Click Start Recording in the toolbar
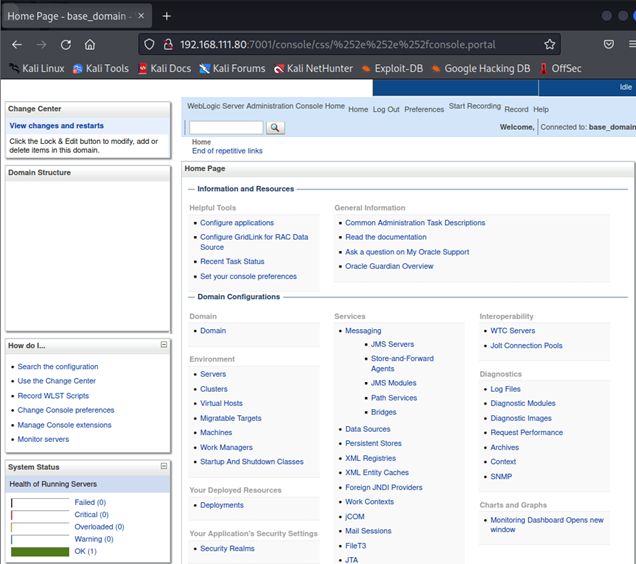Viewport: 636px width, 564px height. 475,106
